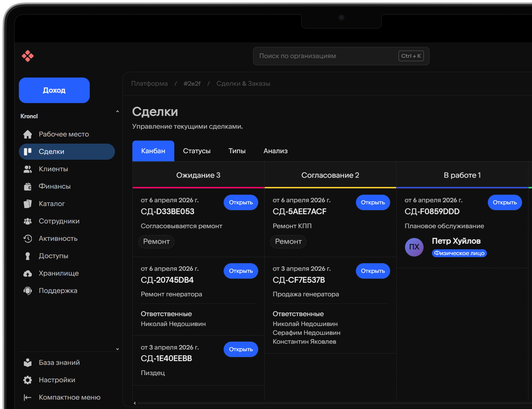Click the Поиск по организациям search field

click(326, 56)
